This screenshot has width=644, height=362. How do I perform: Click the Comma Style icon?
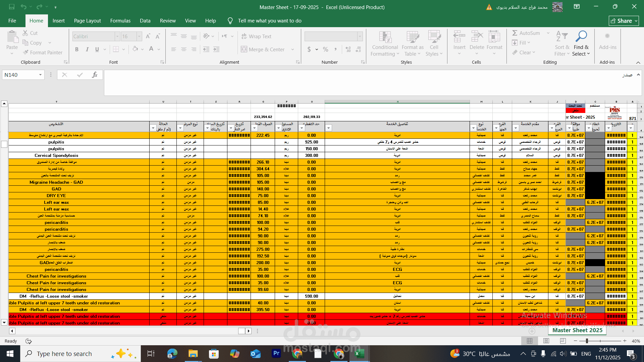pyautogui.click(x=335, y=49)
